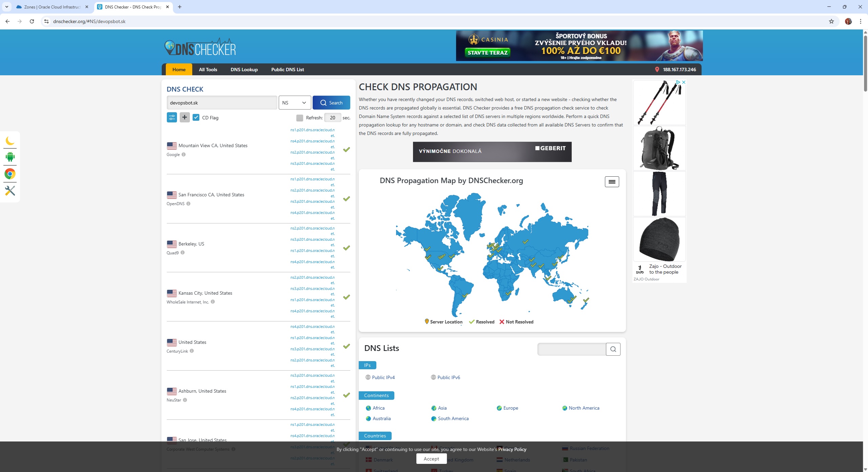Open the Public IPv6 link

(x=449, y=377)
